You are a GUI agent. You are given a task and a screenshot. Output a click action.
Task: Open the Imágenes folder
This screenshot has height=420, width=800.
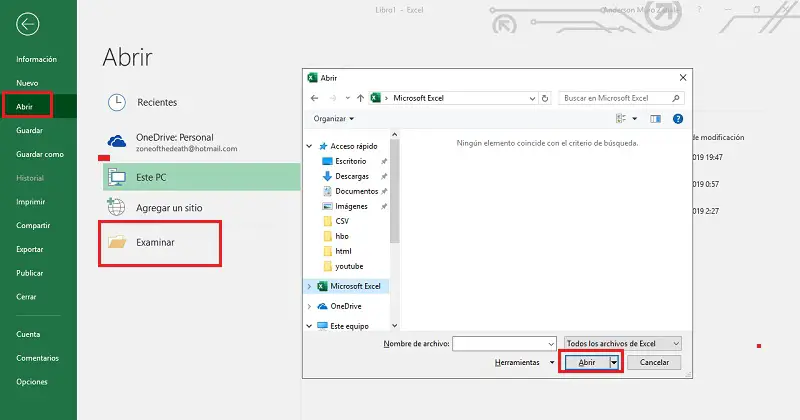coord(351,206)
